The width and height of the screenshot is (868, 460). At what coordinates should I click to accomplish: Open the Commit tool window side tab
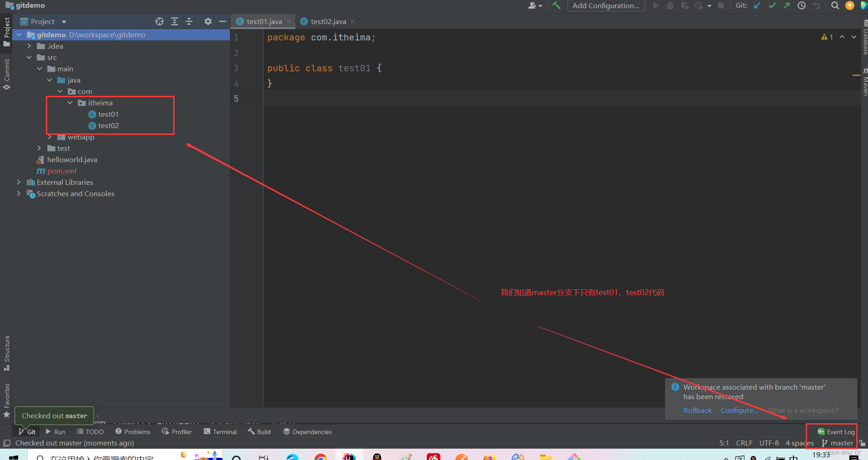coord(6,74)
